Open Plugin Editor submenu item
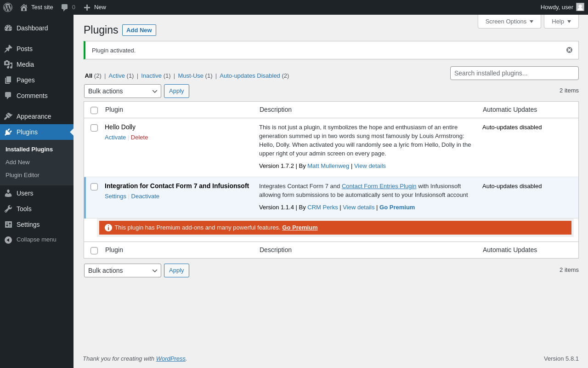588x368 pixels. [23, 175]
